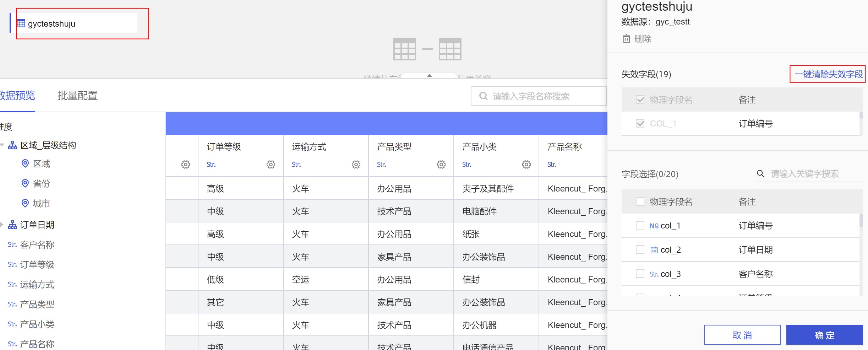Open settings gear for 订单等级 column
The image size is (868, 350).
271,165
